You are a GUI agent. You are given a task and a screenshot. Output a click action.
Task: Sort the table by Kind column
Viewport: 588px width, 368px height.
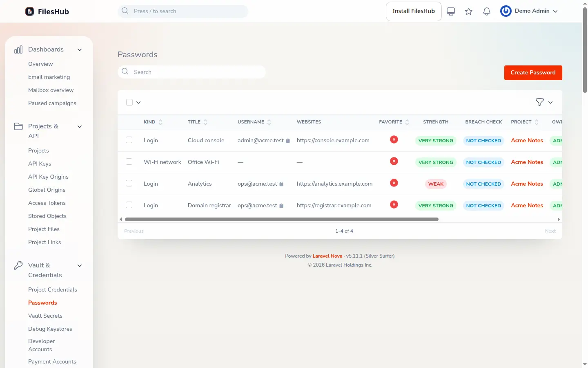click(x=153, y=122)
